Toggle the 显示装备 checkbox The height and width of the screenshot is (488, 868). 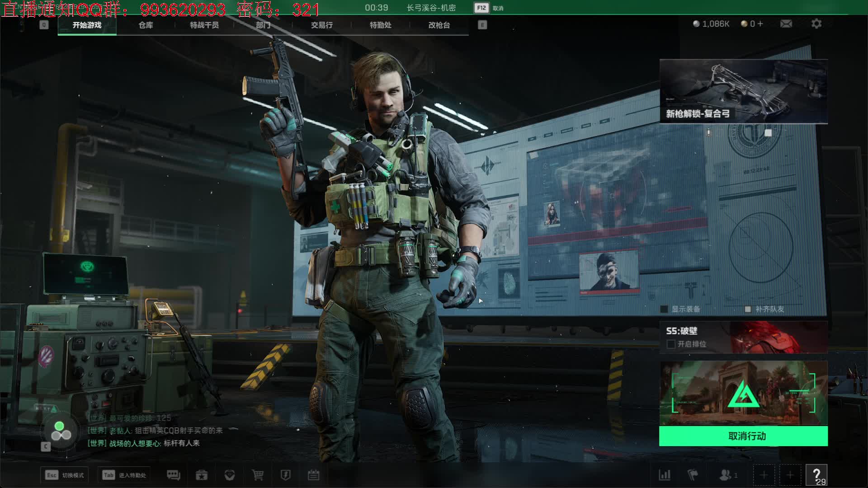[x=664, y=309]
